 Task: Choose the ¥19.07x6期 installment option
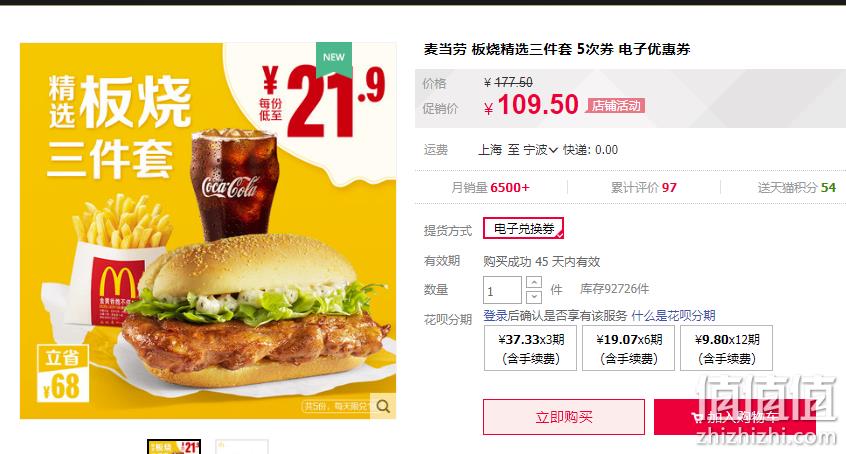click(629, 348)
